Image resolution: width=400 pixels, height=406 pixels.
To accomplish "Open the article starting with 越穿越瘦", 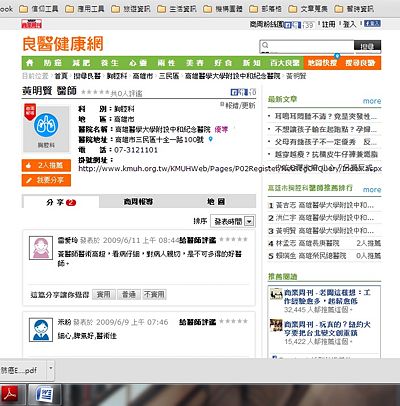I will click(x=326, y=154).
